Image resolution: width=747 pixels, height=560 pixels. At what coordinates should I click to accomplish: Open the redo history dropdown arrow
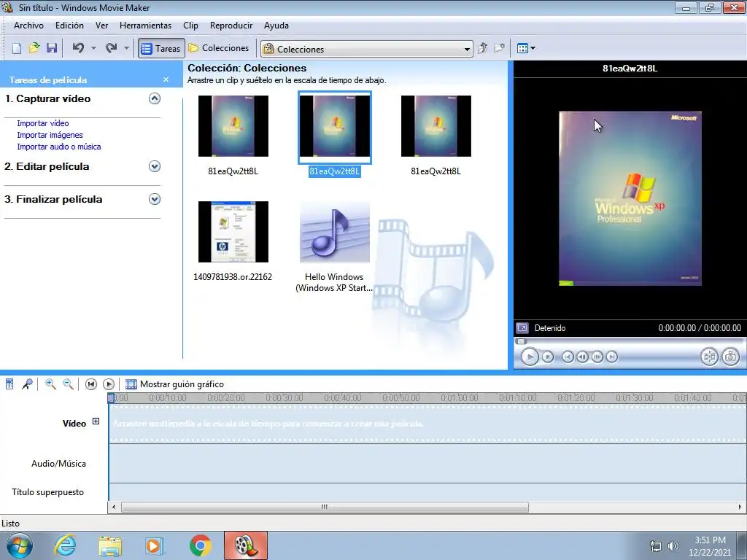[x=126, y=48]
